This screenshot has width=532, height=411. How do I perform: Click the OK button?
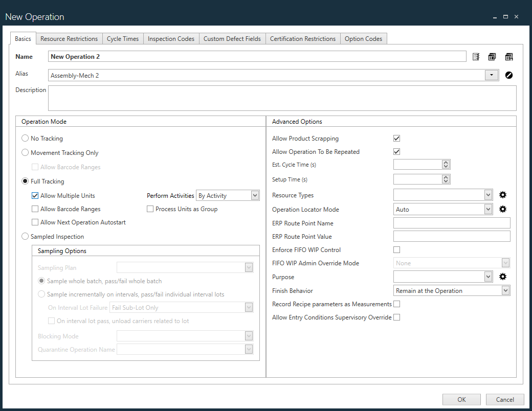pos(461,399)
